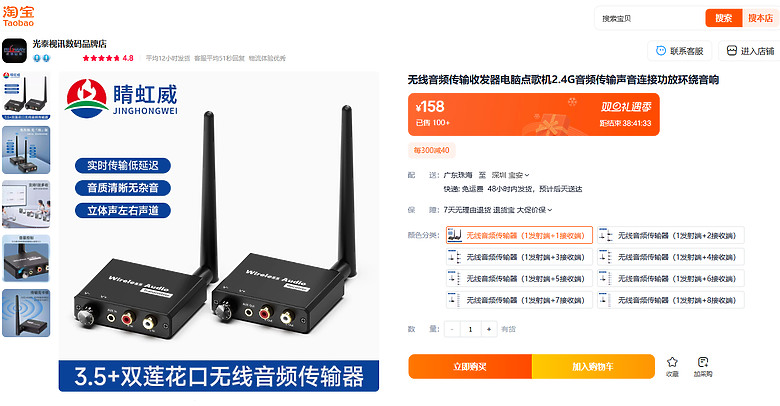Select the 1发射端+2接收端 option
Image resolution: width=780 pixels, height=406 pixels.
tap(671, 235)
